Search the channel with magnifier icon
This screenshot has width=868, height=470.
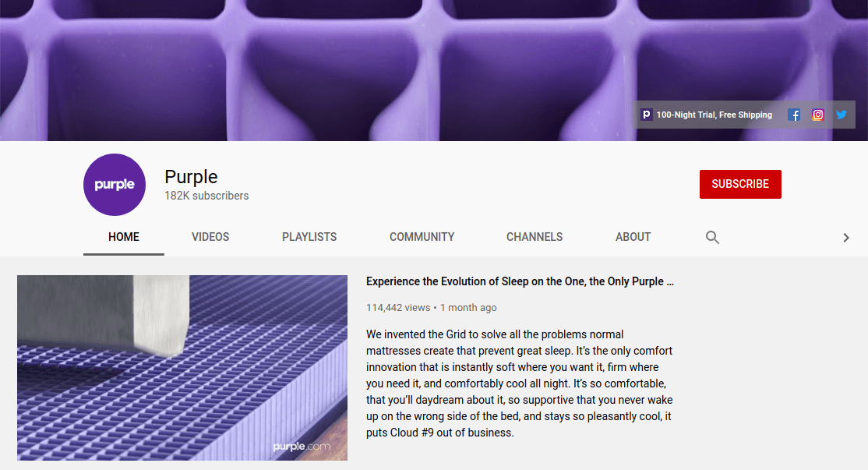(712, 238)
